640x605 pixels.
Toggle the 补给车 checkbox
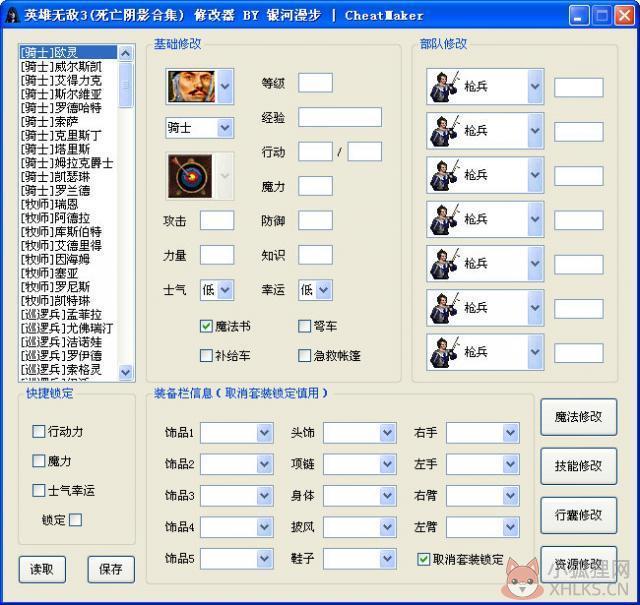point(206,355)
